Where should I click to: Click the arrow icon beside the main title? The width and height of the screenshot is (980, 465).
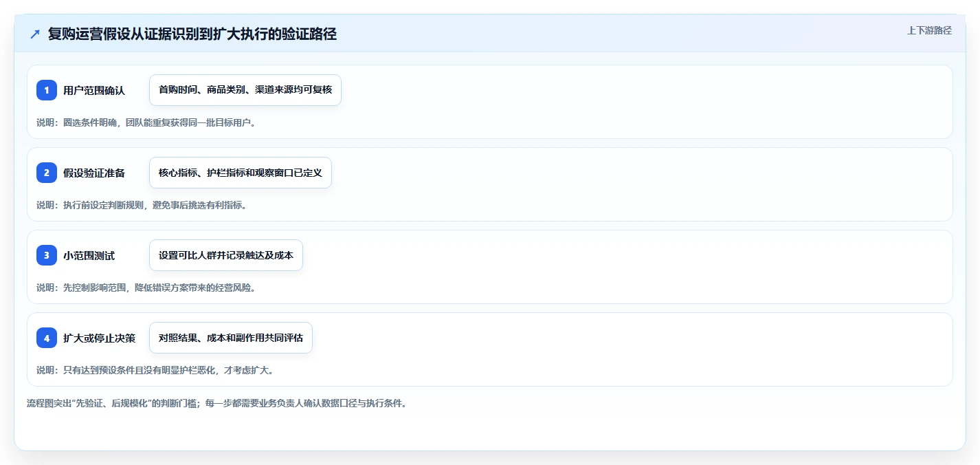pyautogui.click(x=35, y=34)
